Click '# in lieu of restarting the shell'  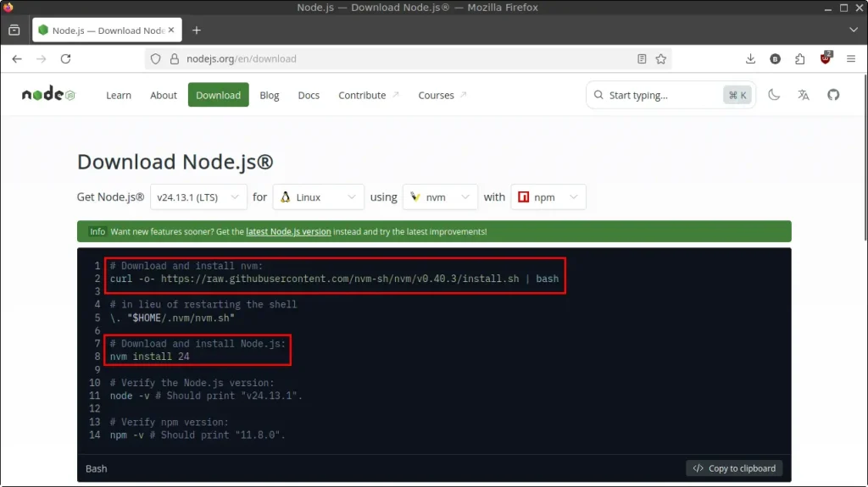pos(203,304)
